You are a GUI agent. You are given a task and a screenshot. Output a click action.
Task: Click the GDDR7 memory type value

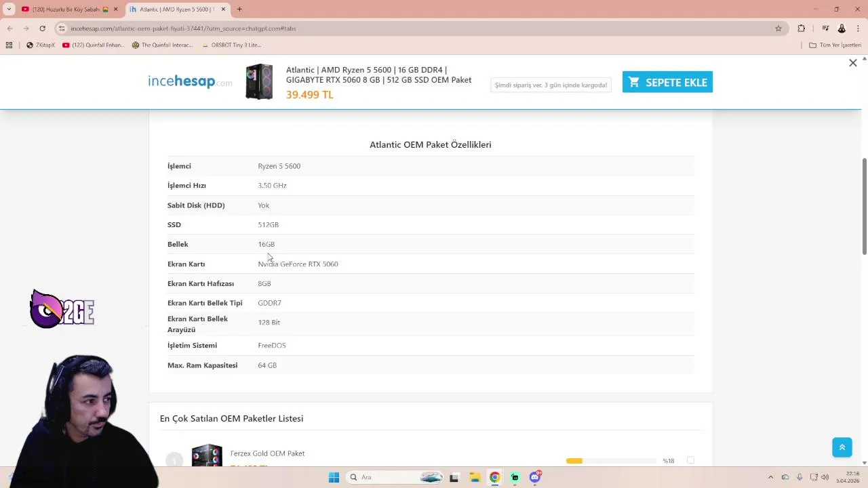point(269,304)
